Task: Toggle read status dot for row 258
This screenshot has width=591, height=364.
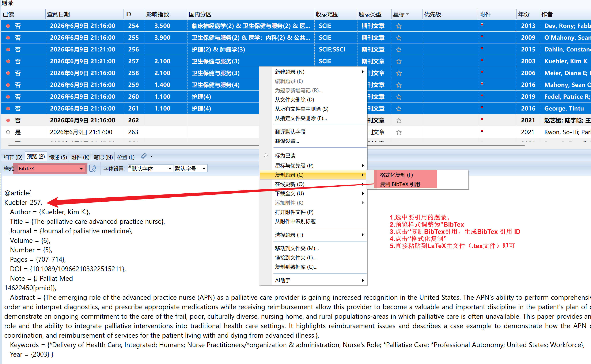Action: pos(8,73)
